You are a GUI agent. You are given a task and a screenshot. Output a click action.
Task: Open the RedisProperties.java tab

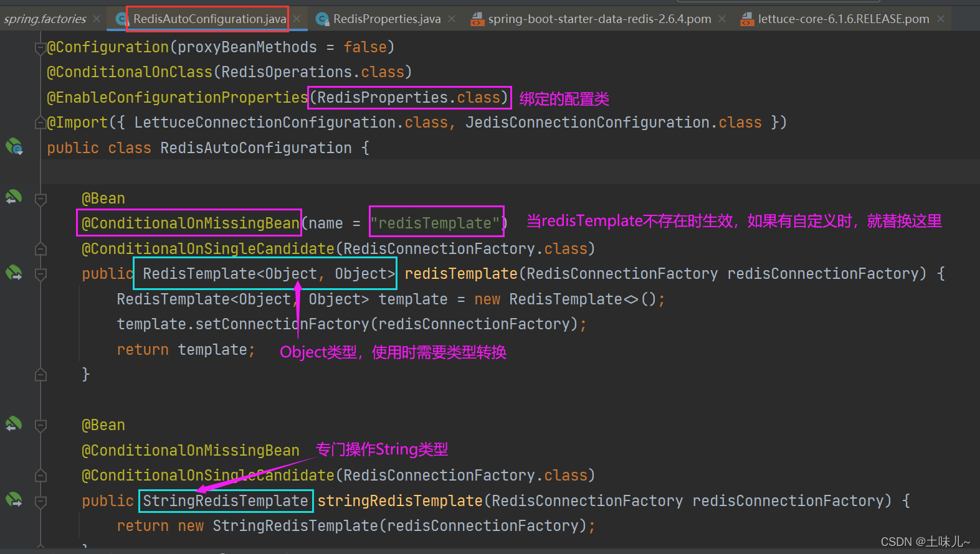(387, 19)
